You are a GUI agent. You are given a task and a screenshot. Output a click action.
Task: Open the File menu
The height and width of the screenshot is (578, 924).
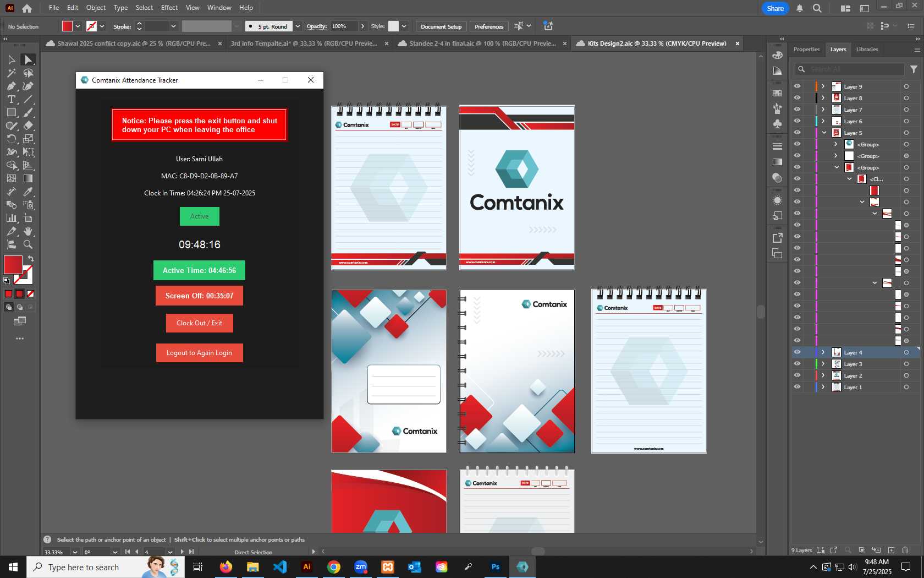[x=54, y=8]
